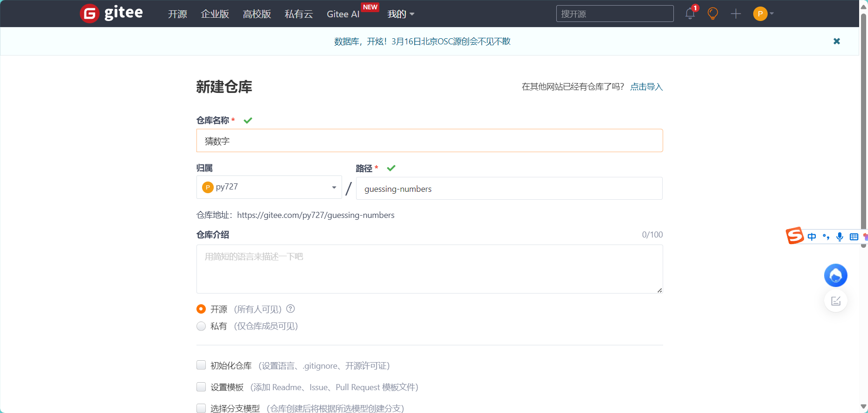Open the 我的 dropdown menu
Viewport: 868px width, 413px height.
click(401, 14)
